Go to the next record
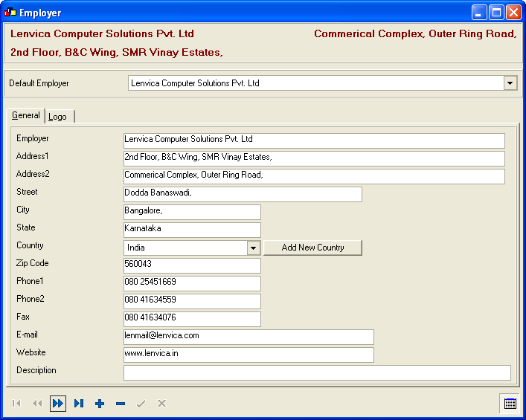526x420 pixels. 58,403
